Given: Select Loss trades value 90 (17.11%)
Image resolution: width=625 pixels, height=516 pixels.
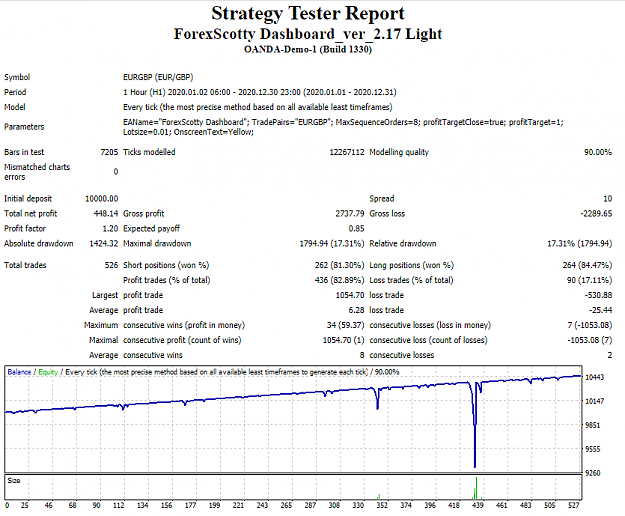Looking at the screenshot, I should (x=590, y=280).
